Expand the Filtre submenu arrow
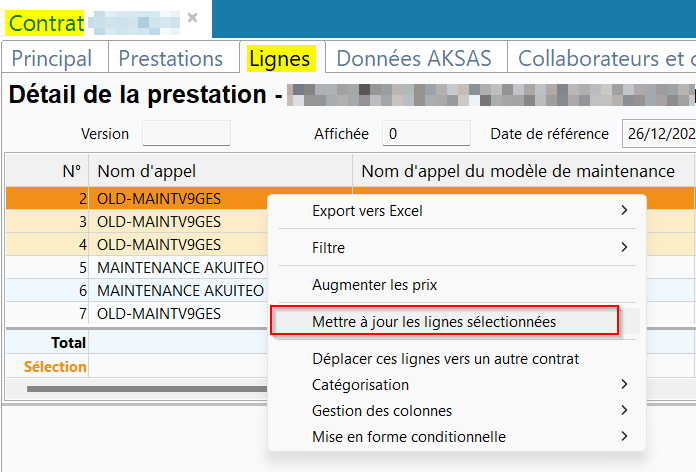 (625, 247)
